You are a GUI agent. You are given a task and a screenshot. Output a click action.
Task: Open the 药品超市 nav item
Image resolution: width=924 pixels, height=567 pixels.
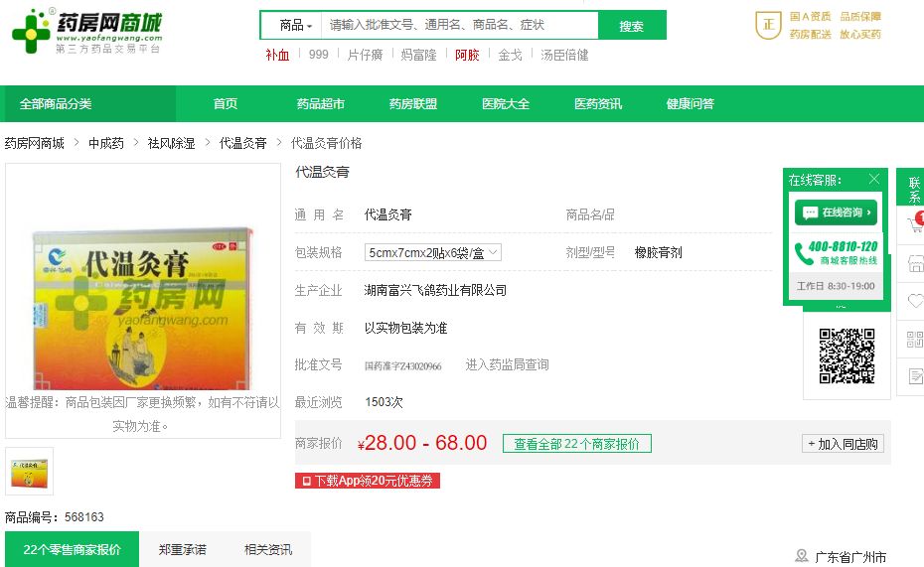(320, 103)
